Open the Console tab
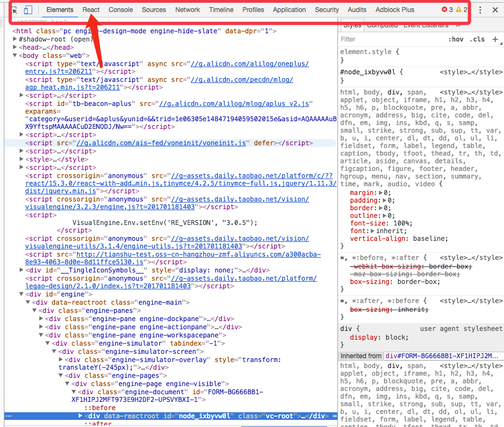504x427 pixels. pyautogui.click(x=121, y=10)
